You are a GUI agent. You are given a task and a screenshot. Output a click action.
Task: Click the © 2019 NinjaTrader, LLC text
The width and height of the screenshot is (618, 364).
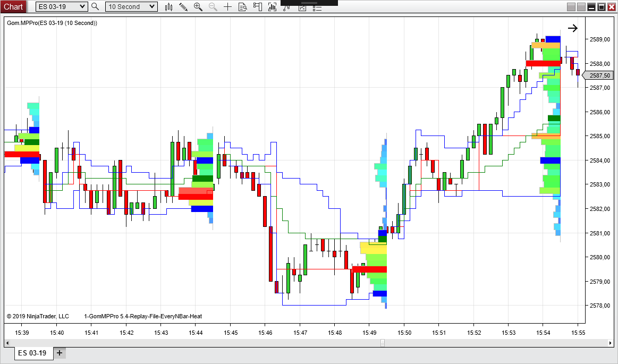(38, 316)
